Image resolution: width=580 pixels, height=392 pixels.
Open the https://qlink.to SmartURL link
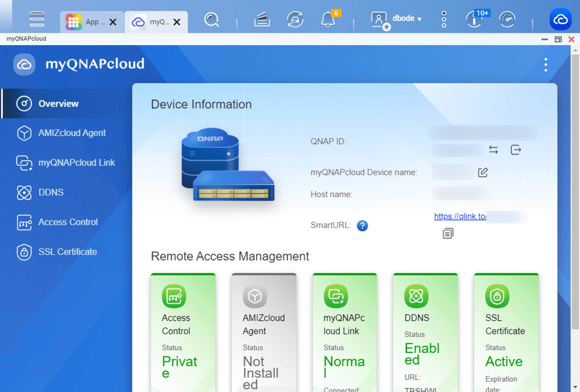pyautogui.click(x=460, y=216)
